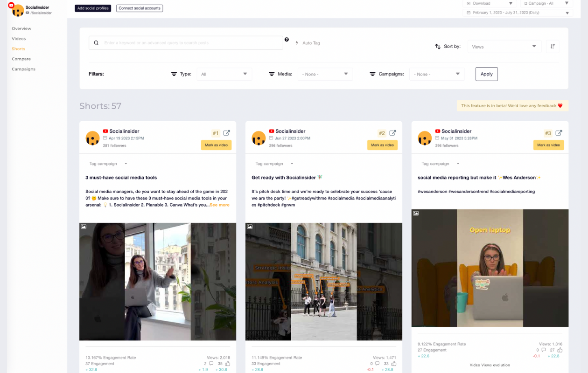Open the Get ready with Socialinsider thumbnail
588x373 pixels.
click(324, 282)
